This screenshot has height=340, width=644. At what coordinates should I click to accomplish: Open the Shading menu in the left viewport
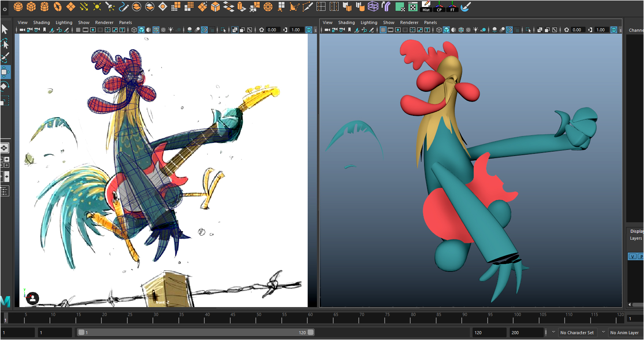(41, 22)
